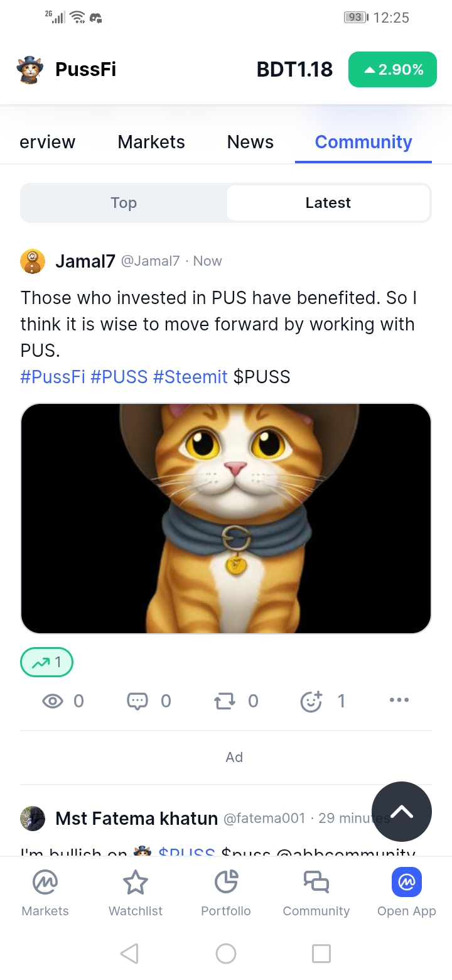Image resolution: width=452 pixels, height=980 pixels.
Task: Open the three-dot more options menu
Action: coord(399,700)
